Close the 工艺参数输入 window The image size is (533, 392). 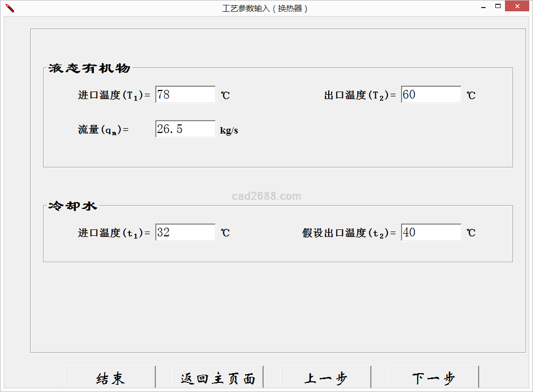tap(517, 7)
